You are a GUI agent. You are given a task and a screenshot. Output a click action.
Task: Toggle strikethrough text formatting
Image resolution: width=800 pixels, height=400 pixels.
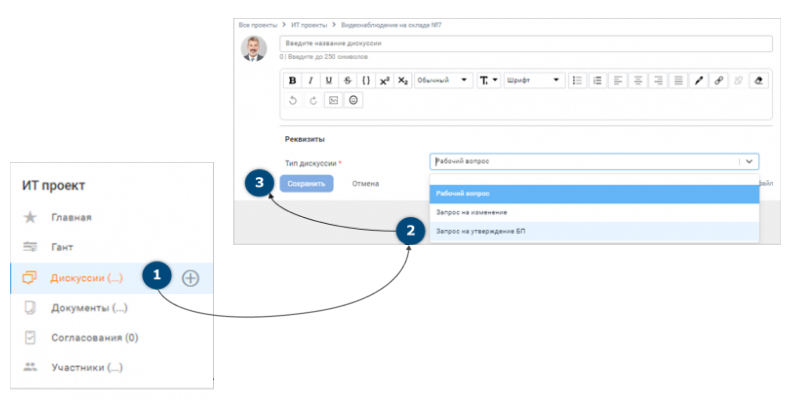point(347,80)
